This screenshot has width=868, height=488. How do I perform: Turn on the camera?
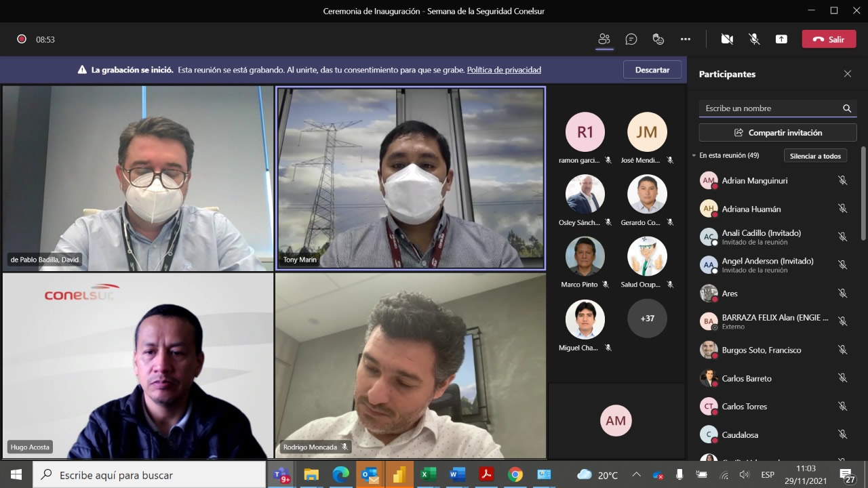[x=727, y=39]
